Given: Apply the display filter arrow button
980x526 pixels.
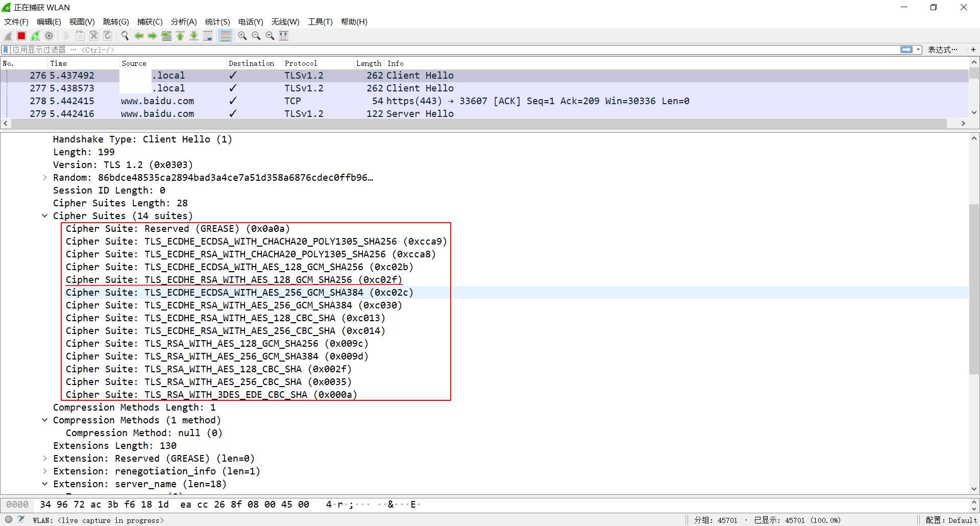Looking at the screenshot, I should (x=906, y=50).
